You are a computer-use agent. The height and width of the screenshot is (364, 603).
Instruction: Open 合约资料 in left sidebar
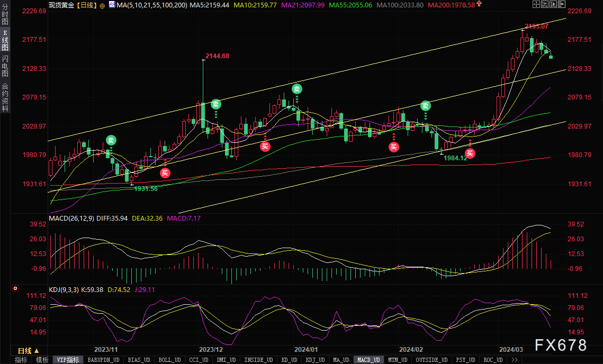click(x=5, y=97)
